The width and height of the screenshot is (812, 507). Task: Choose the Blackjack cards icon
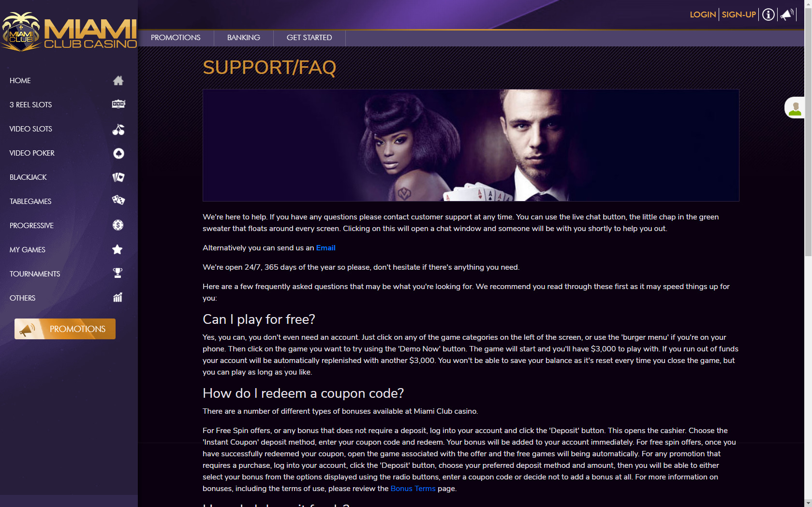coord(118,177)
